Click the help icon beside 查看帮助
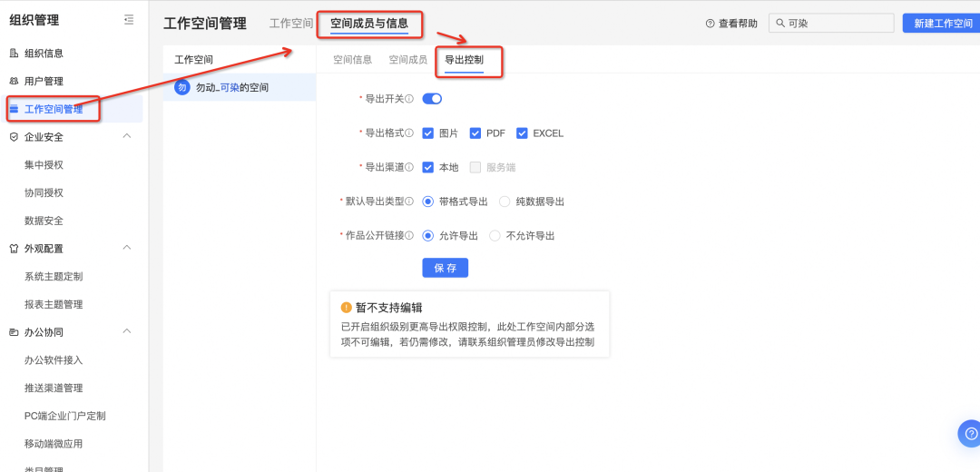 pos(710,24)
